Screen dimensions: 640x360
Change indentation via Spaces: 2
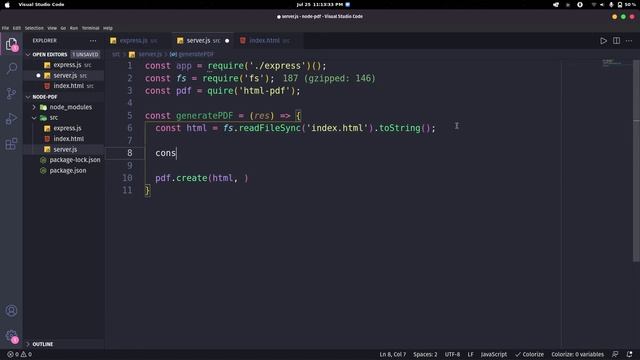pos(425,354)
